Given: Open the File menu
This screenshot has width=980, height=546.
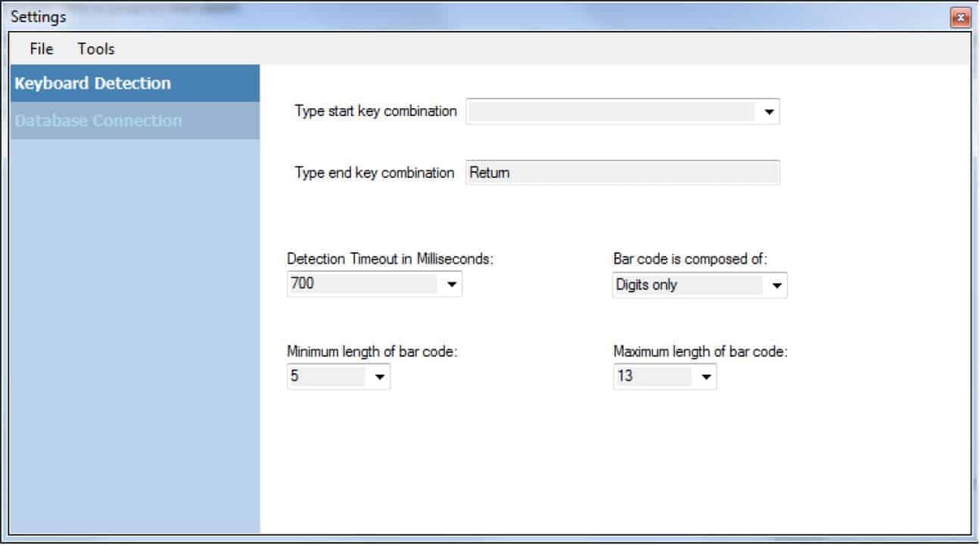Looking at the screenshot, I should [42, 49].
